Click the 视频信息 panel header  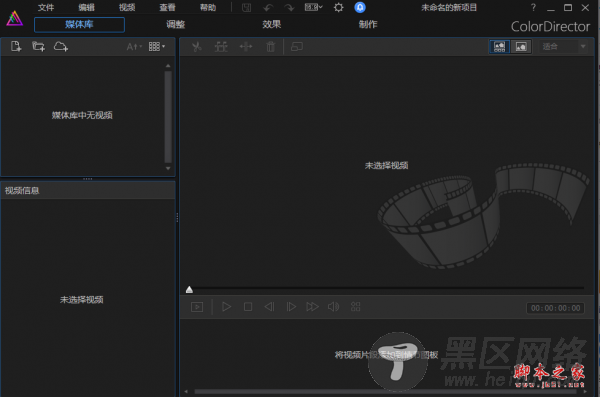(x=88, y=190)
